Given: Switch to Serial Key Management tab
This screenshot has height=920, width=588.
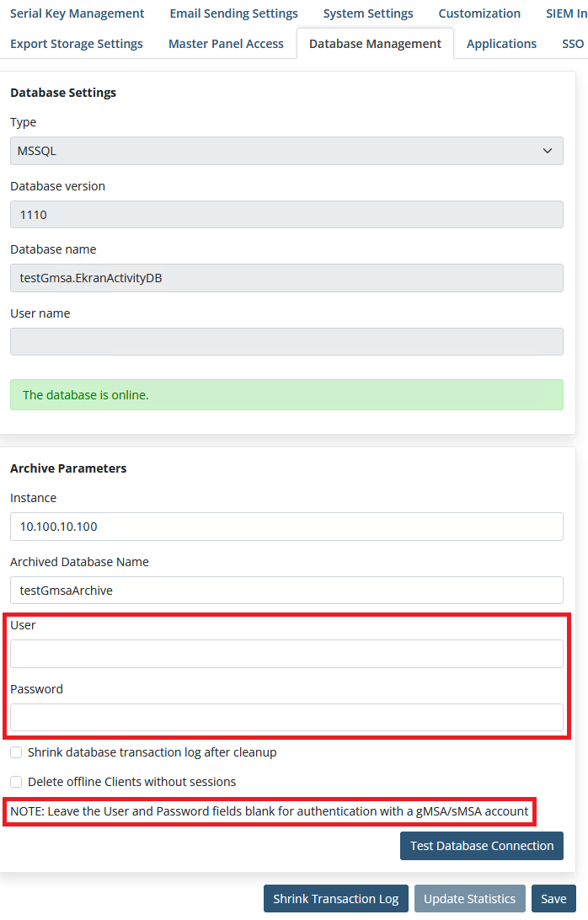Looking at the screenshot, I should [x=77, y=13].
